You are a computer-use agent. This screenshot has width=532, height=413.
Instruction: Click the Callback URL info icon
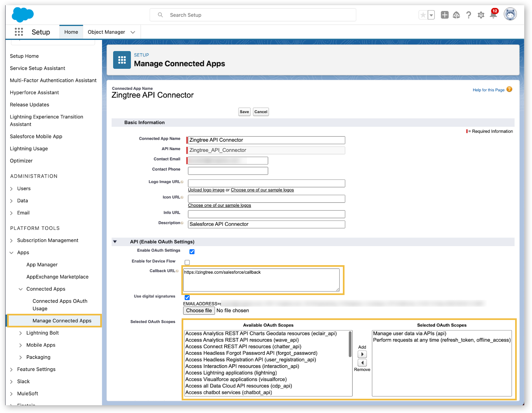point(177,271)
